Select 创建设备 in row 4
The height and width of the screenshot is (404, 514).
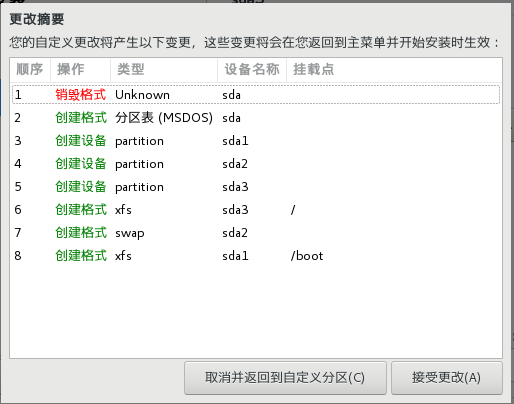(x=81, y=164)
